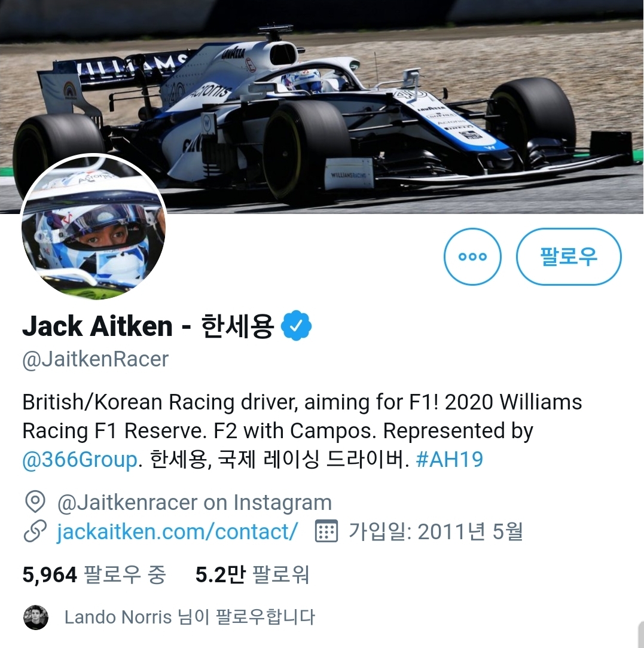
Task: Open Jack Aitken's profile picture
Action: [x=93, y=227]
